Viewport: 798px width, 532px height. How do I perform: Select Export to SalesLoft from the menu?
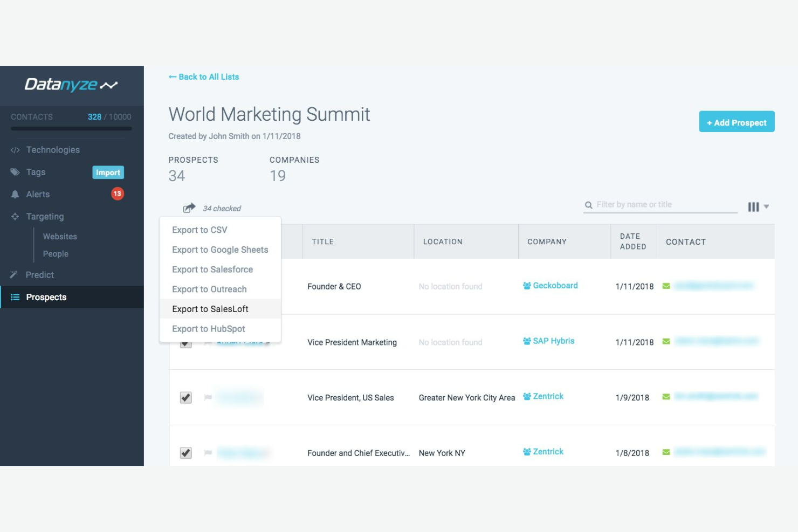point(210,308)
